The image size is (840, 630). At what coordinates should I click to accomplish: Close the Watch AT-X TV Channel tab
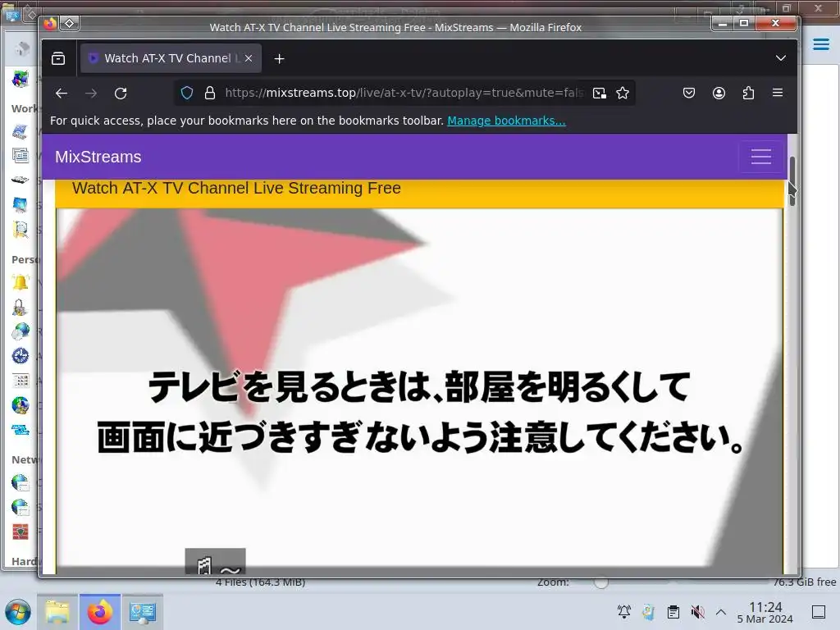tap(249, 58)
